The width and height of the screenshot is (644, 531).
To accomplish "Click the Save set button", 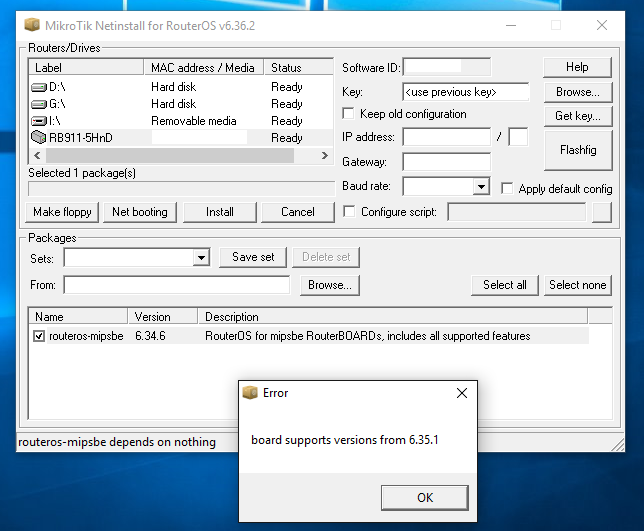I will 253,257.
